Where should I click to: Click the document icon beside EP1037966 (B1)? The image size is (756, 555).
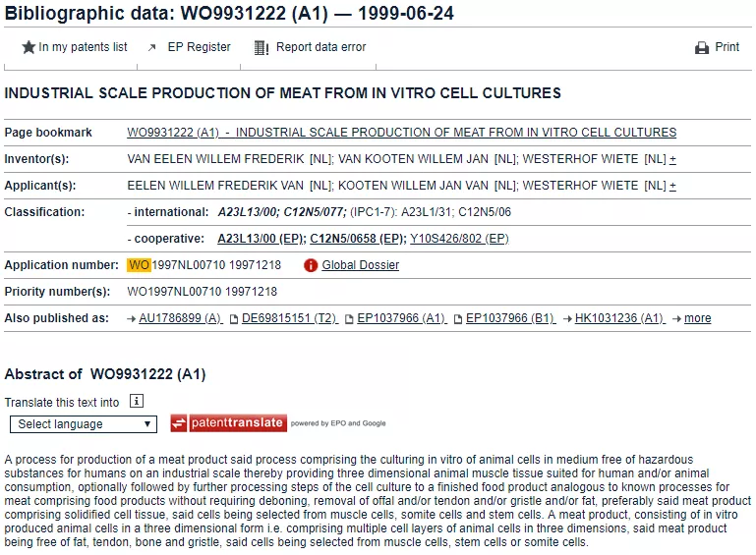458,319
